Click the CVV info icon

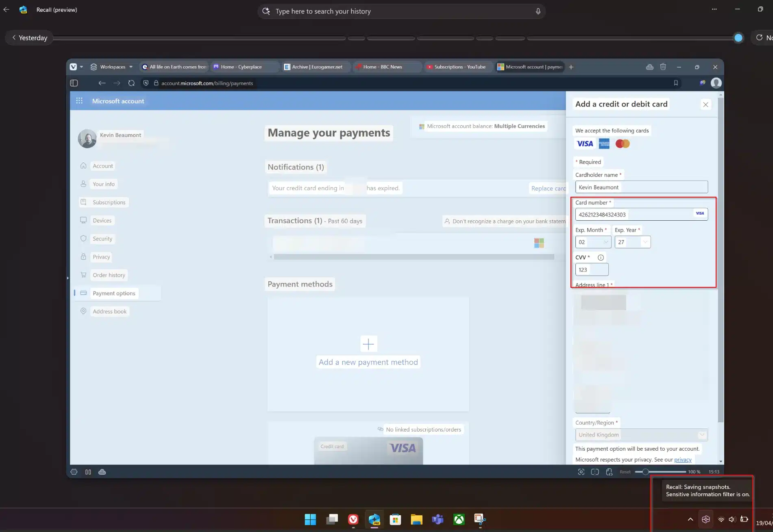601,257
